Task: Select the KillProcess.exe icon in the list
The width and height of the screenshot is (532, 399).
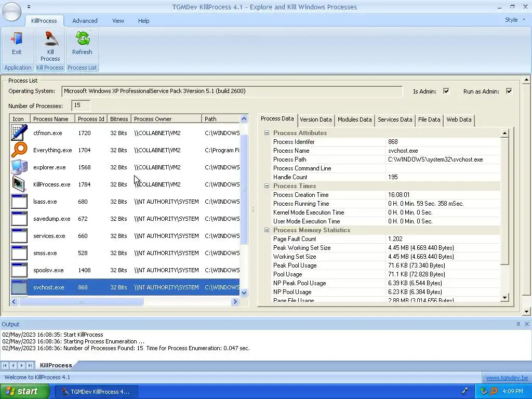Action: [x=19, y=184]
